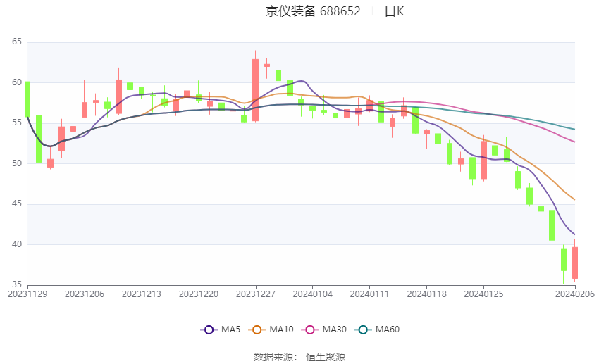Click y-axis value 40
This screenshot has height=364, width=599.
click(17, 244)
